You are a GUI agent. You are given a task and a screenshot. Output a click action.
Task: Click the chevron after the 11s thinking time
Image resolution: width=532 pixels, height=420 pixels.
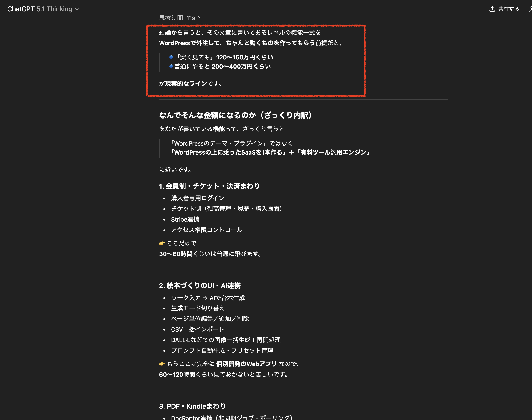tap(199, 18)
